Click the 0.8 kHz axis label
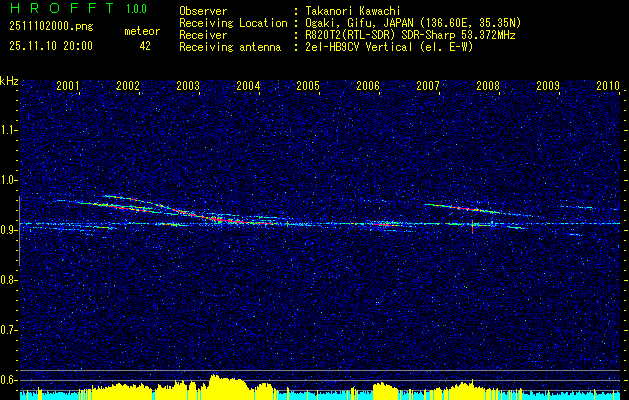This screenshot has width=629, height=400. 7,280
